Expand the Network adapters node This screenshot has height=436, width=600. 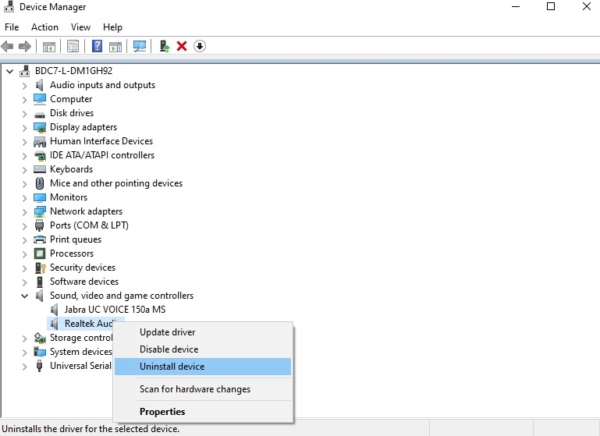point(24,212)
